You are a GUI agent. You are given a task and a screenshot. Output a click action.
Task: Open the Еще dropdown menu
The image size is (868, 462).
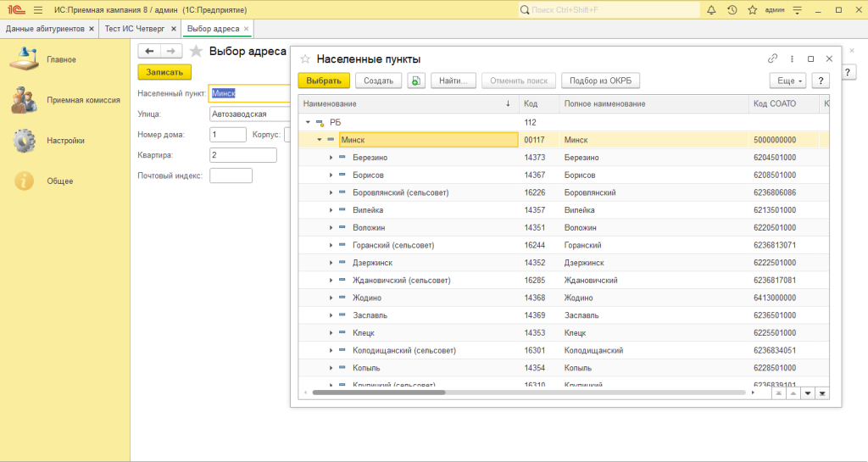[x=787, y=81]
